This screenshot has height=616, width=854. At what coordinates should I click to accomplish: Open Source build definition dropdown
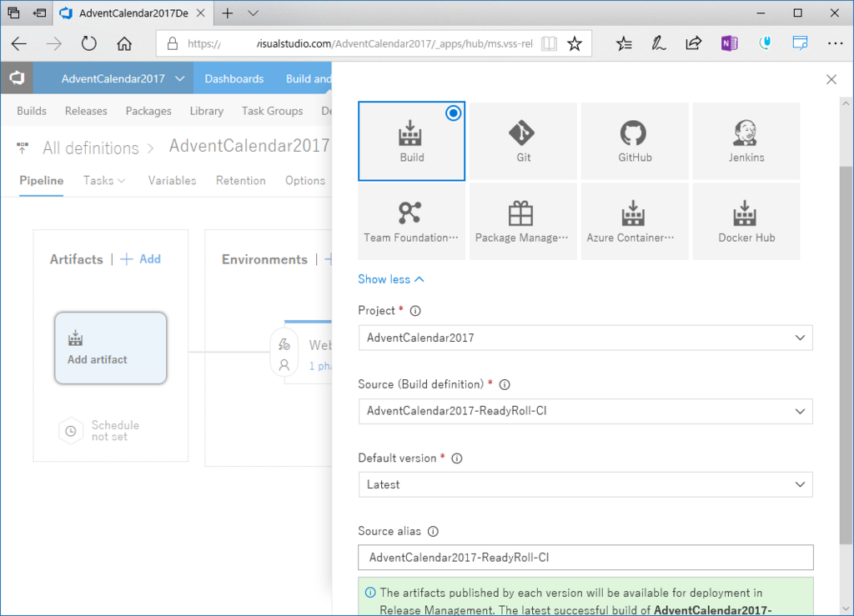tap(585, 412)
